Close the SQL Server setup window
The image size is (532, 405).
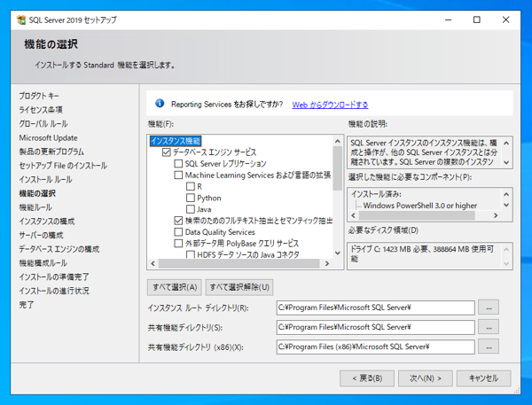(x=505, y=20)
